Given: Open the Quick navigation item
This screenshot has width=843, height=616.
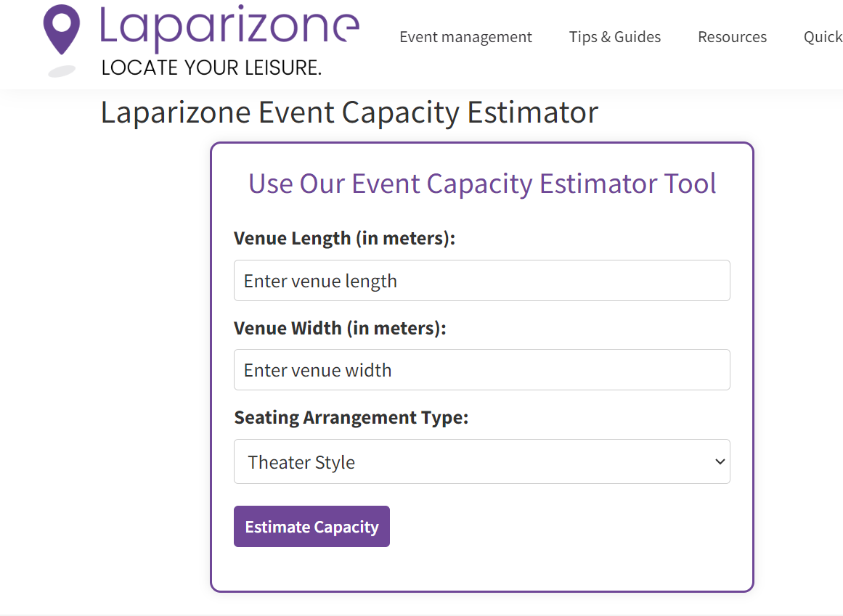Looking at the screenshot, I should (x=823, y=36).
